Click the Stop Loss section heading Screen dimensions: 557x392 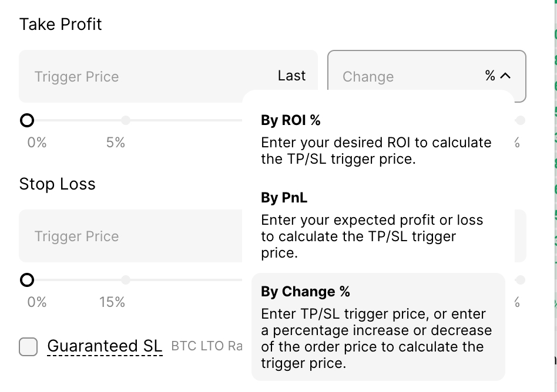click(x=57, y=184)
